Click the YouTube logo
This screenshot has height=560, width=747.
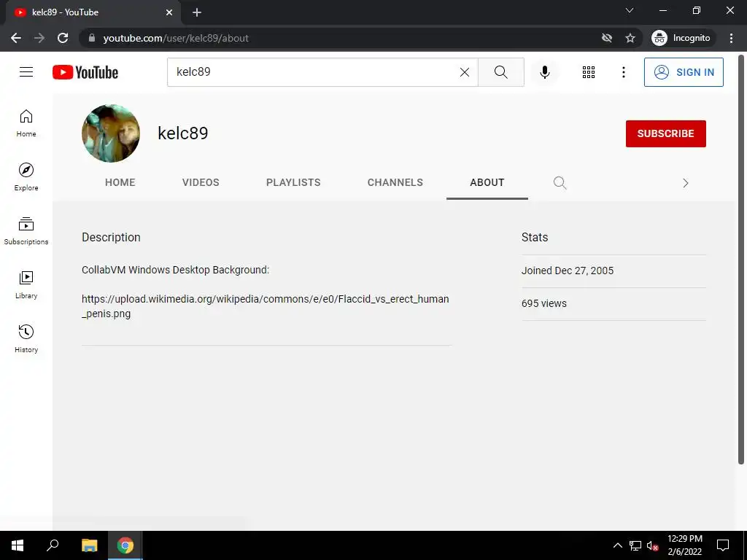85,72
